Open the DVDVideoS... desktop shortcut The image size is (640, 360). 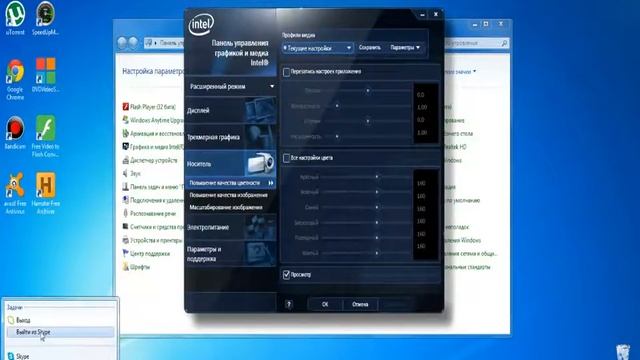(x=45, y=76)
